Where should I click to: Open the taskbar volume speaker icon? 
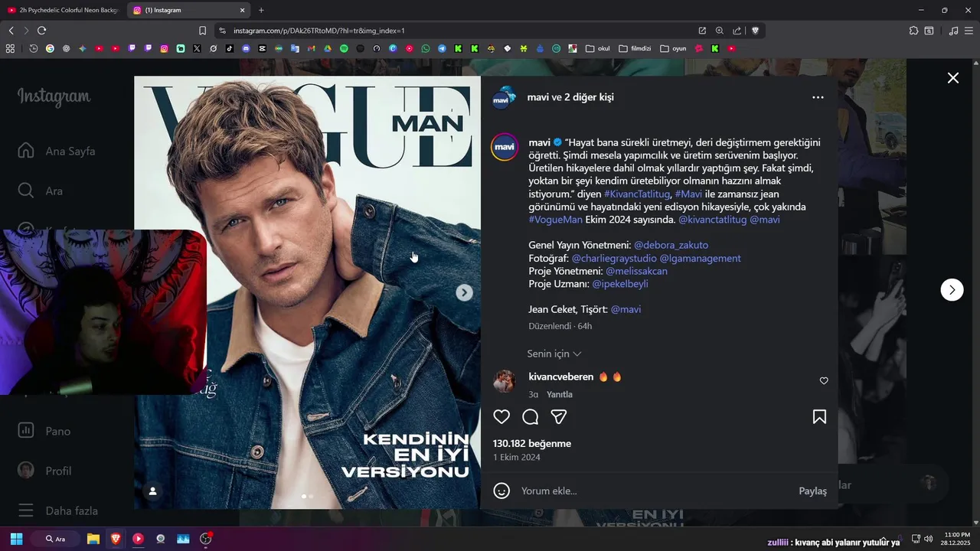click(928, 539)
